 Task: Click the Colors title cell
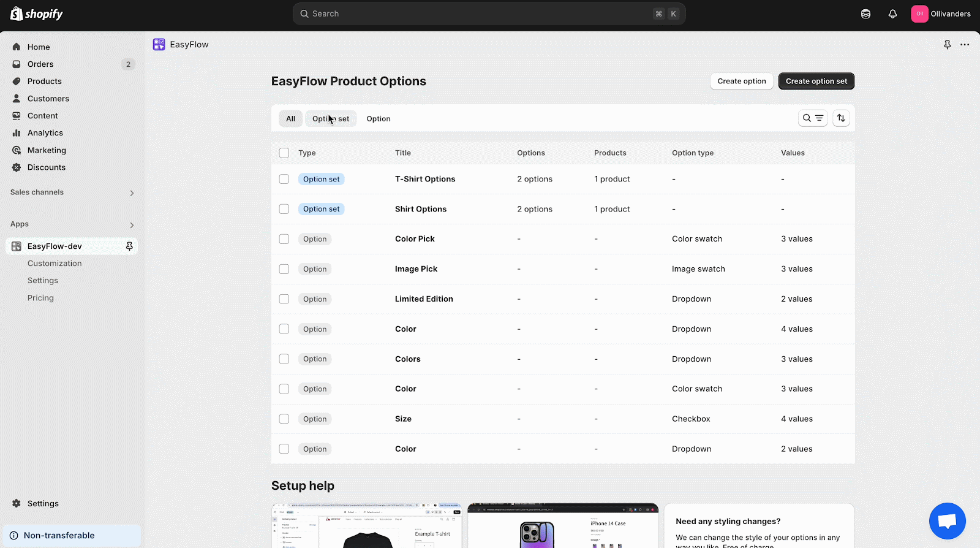[x=408, y=359]
